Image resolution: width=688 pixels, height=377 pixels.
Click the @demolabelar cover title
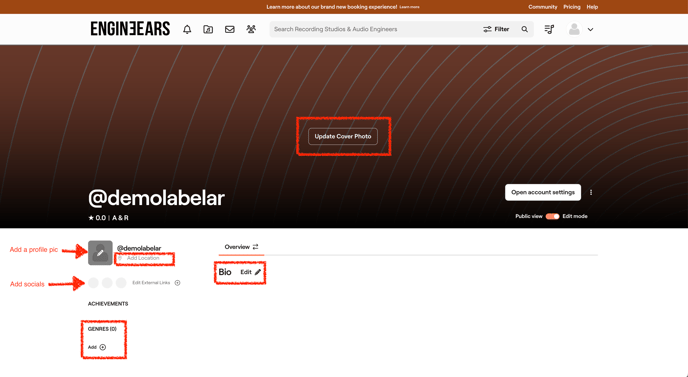(x=157, y=198)
